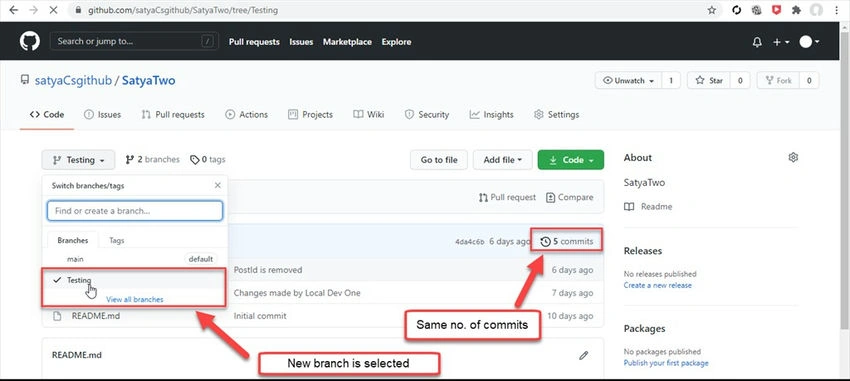Open the SatyaTwo repository link
Image resolution: width=850 pixels, height=381 pixels.
[x=149, y=81]
